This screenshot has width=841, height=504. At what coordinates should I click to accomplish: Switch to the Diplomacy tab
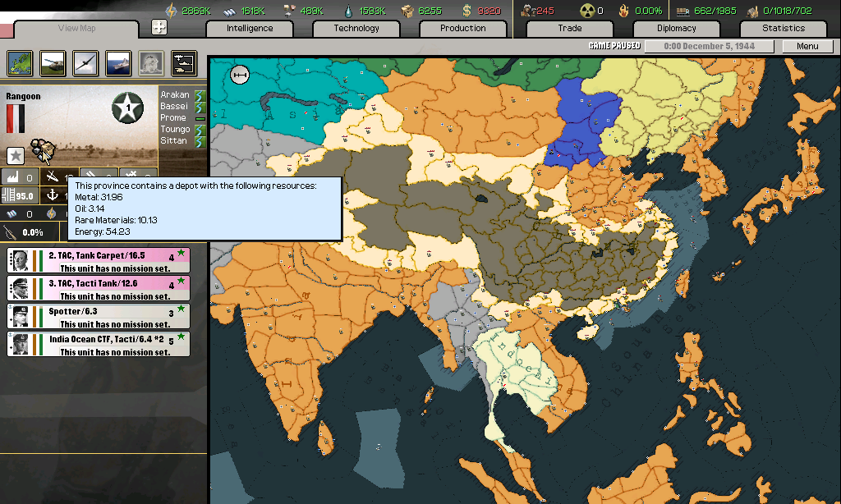pos(677,28)
